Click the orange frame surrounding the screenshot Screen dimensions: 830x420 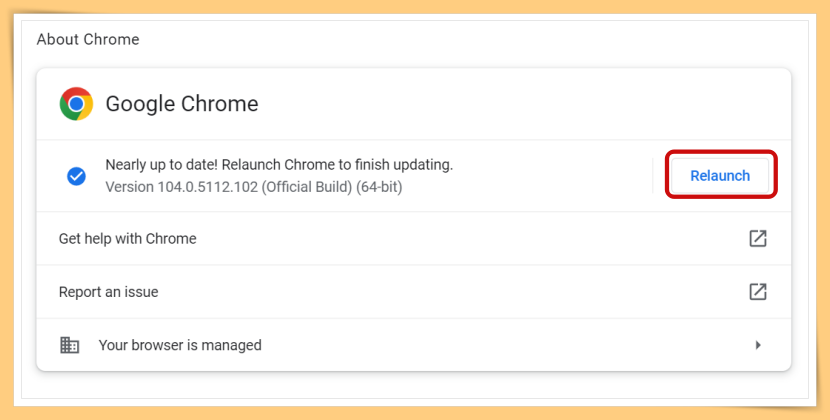[415, 6]
